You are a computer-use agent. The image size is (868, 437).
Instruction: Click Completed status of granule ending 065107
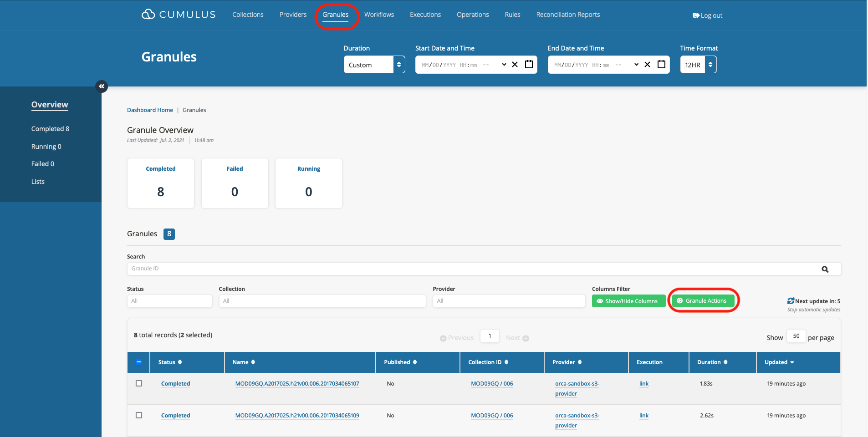click(175, 384)
